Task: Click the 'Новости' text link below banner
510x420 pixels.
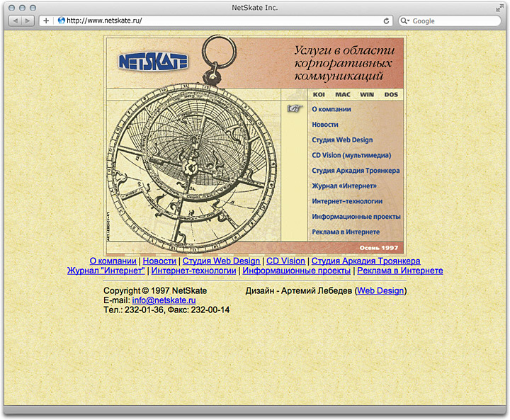Action: (x=159, y=261)
